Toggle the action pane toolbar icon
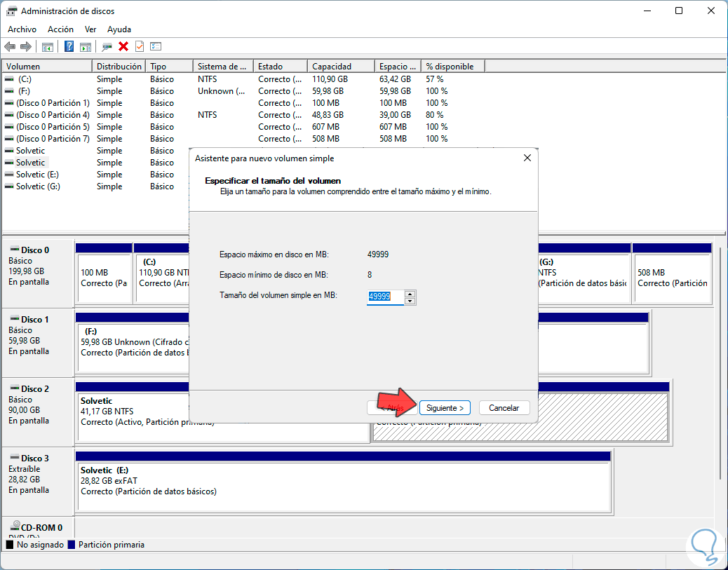Viewport: 728px width, 570px height. [86, 46]
